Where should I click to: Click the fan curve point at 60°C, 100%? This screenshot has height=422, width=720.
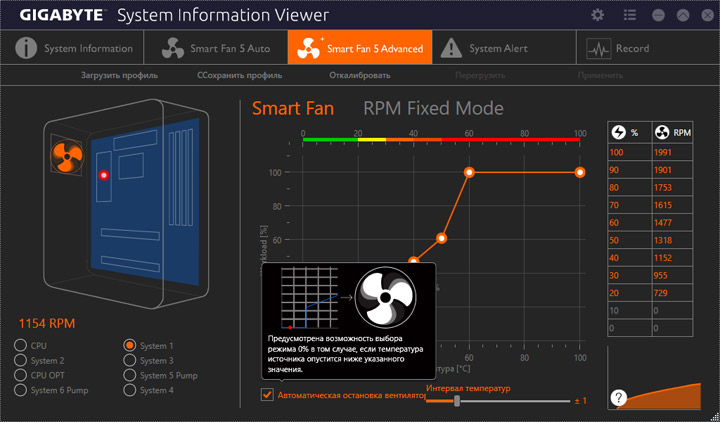(469, 172)
